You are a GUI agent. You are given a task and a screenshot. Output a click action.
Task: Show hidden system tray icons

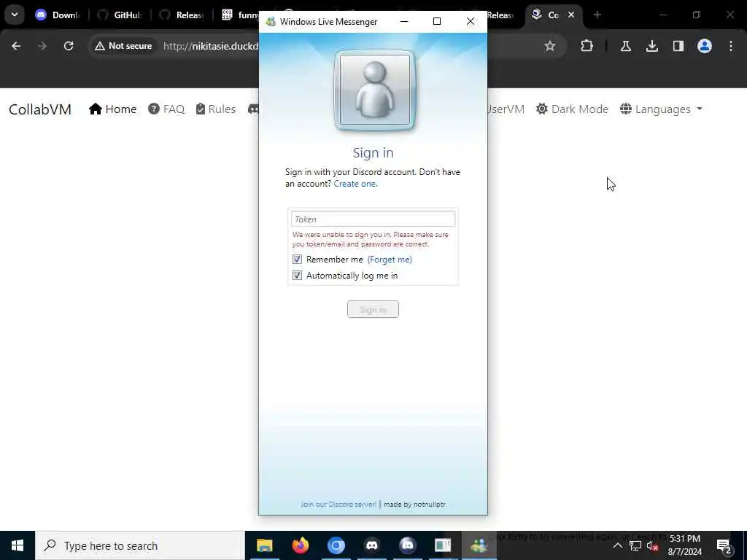coord(617,545)
